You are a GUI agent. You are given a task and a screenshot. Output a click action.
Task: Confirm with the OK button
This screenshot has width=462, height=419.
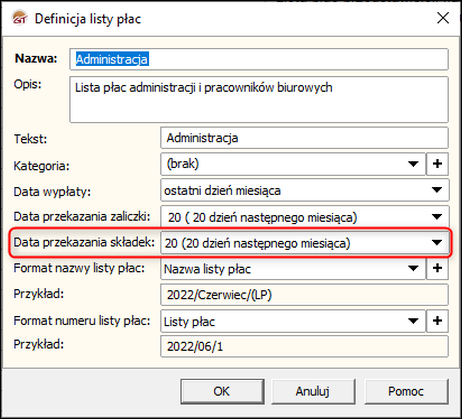tap(222, 391)
